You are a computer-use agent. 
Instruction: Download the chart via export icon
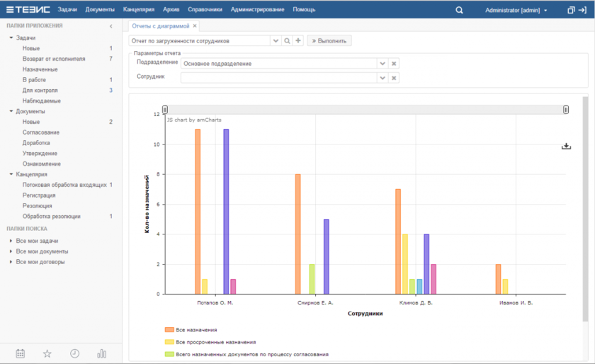coord(566,146)
